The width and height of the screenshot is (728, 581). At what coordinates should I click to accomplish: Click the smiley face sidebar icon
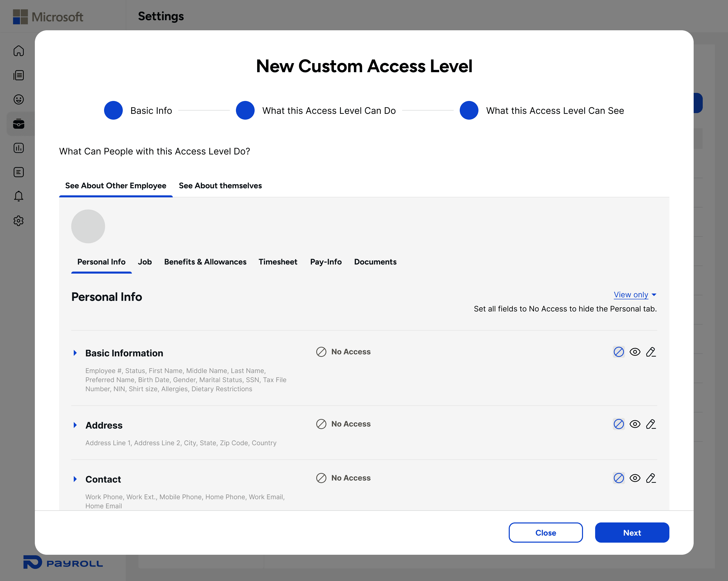pyautogui.click(x=19, y=99)
